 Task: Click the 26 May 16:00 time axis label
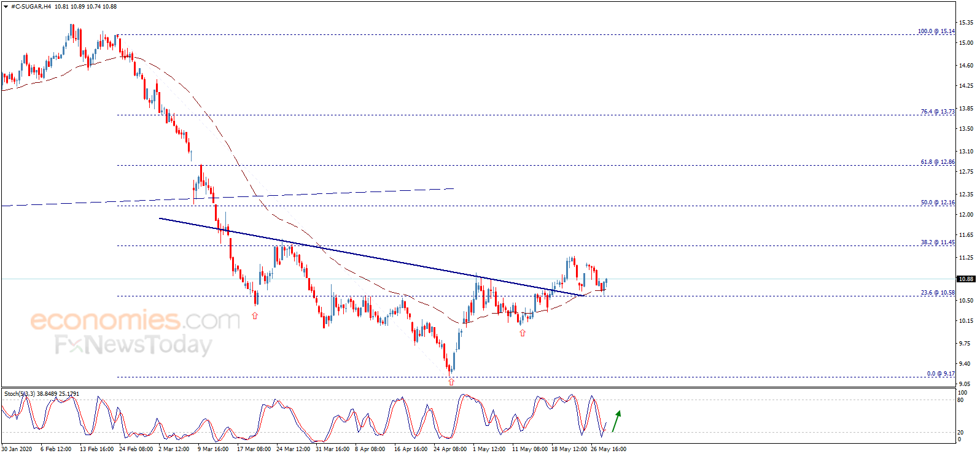[x=608, y=449]
